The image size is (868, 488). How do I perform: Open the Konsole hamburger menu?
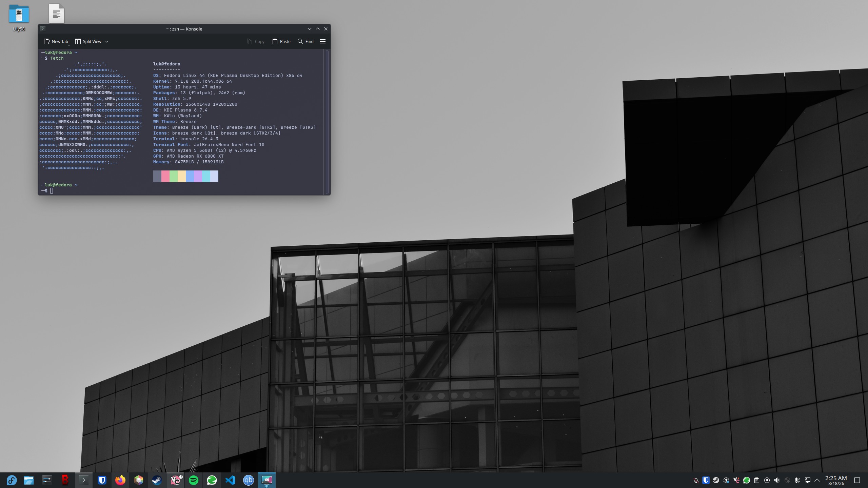pos(323,41)
